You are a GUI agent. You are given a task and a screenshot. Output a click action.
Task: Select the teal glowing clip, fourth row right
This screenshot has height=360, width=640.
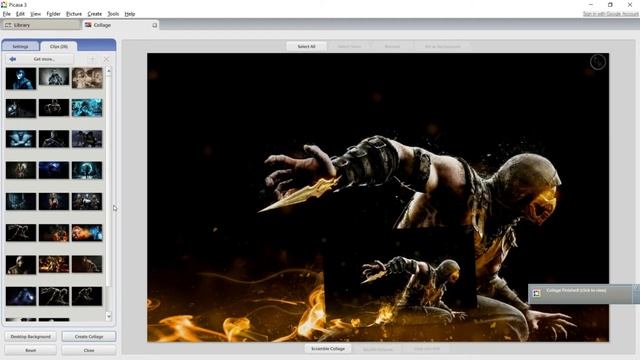pyautogui.click(x=87, y=170)
